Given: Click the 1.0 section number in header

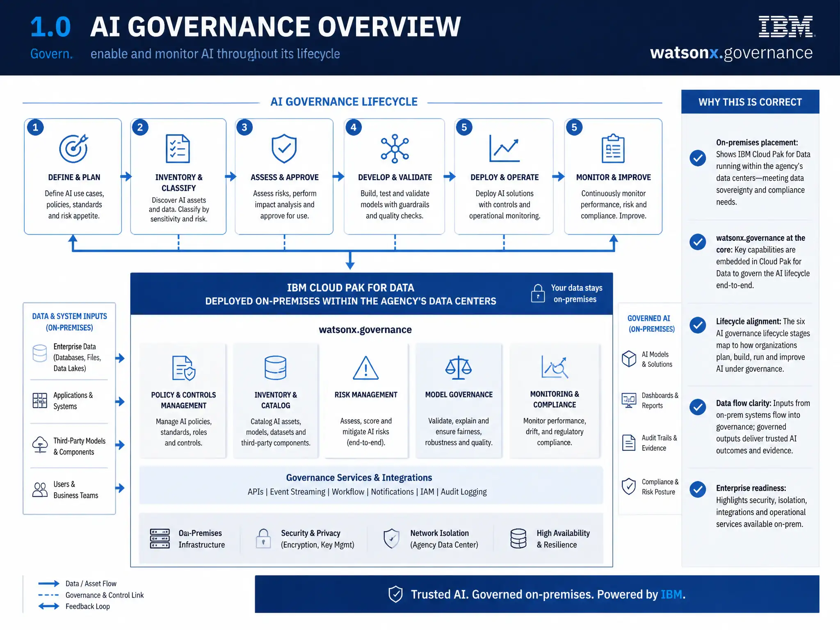Looking at the screenshot, I should (x=50, y=27).
